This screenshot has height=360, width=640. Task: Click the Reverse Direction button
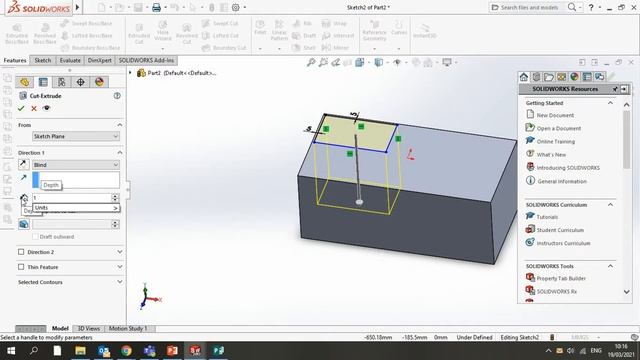pos(24,164)
